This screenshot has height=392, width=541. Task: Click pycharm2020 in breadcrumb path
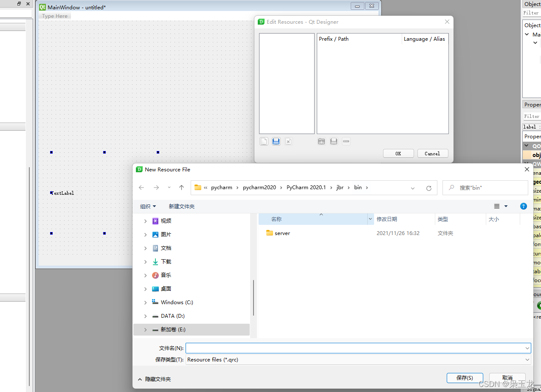coord(259,187)
